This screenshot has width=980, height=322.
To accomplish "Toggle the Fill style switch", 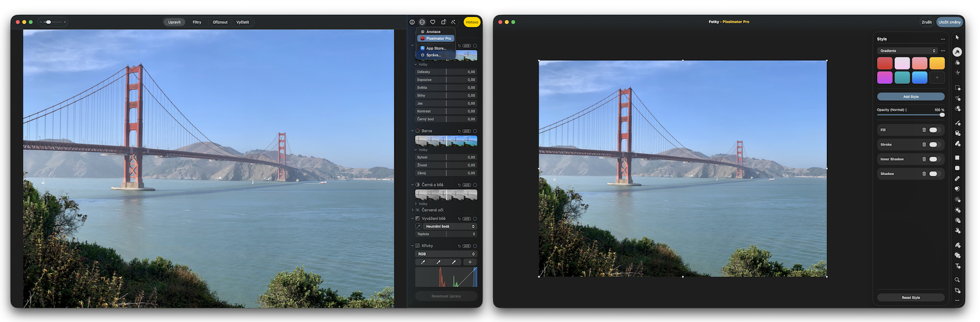I will click(x=933, y=130).
